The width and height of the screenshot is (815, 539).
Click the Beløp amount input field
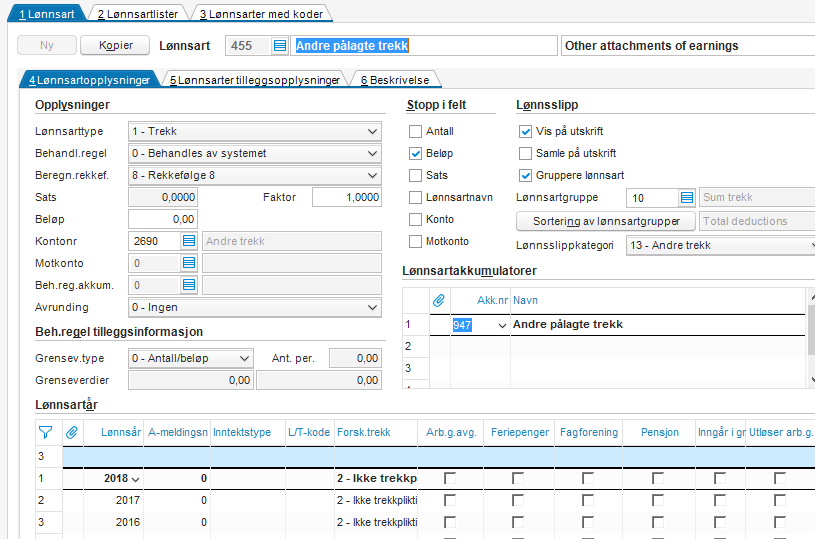tap(163, 219)
